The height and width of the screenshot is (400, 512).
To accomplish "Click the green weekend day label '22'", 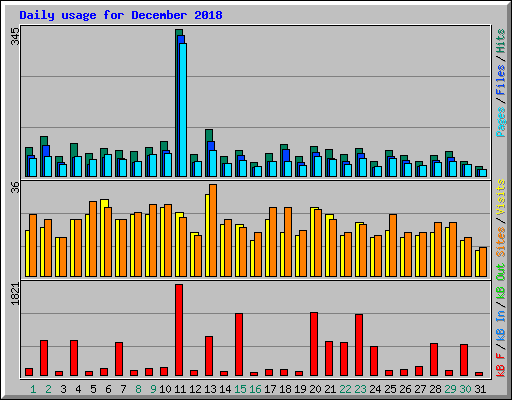I will pos(345,389).
